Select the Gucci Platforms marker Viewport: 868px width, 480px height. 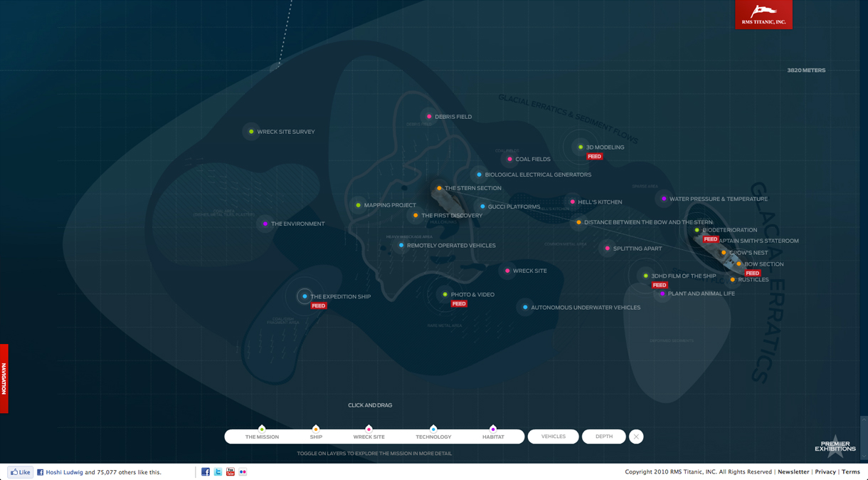482,207
